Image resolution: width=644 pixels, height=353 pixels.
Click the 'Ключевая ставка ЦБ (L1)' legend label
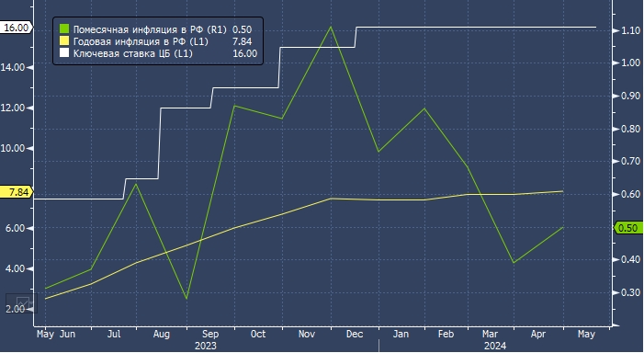coord(132,53)
